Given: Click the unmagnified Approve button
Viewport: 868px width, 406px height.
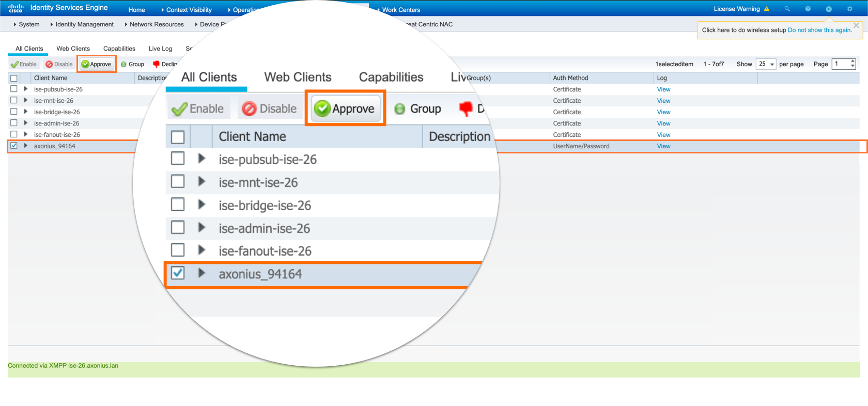Looking at the screenshot, I should point(97,64).
